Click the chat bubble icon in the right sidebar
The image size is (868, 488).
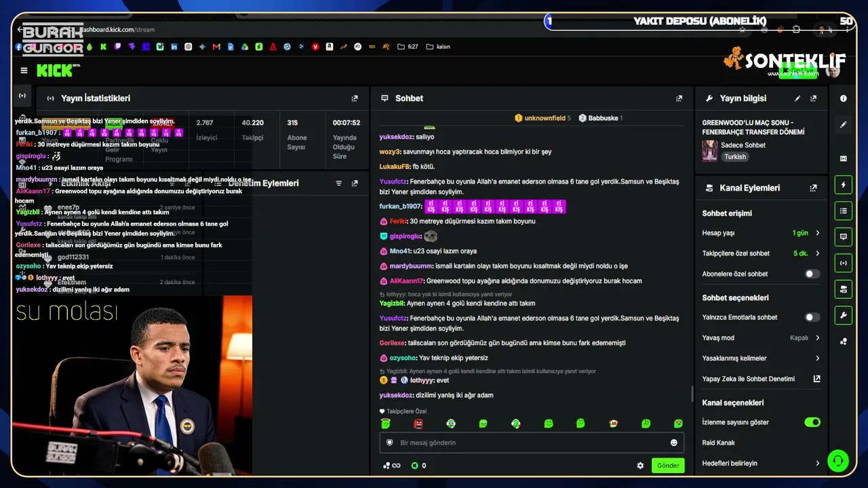pos(844,237)
